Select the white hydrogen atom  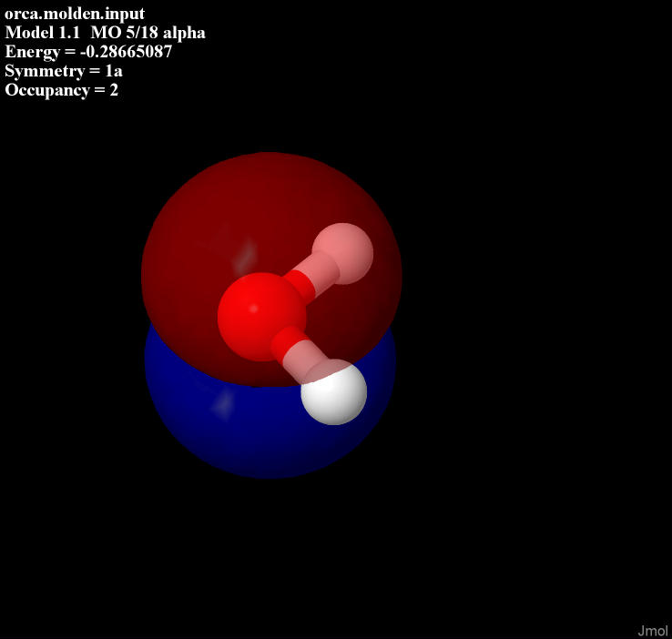pyautogui.click(x=334, y=392)
